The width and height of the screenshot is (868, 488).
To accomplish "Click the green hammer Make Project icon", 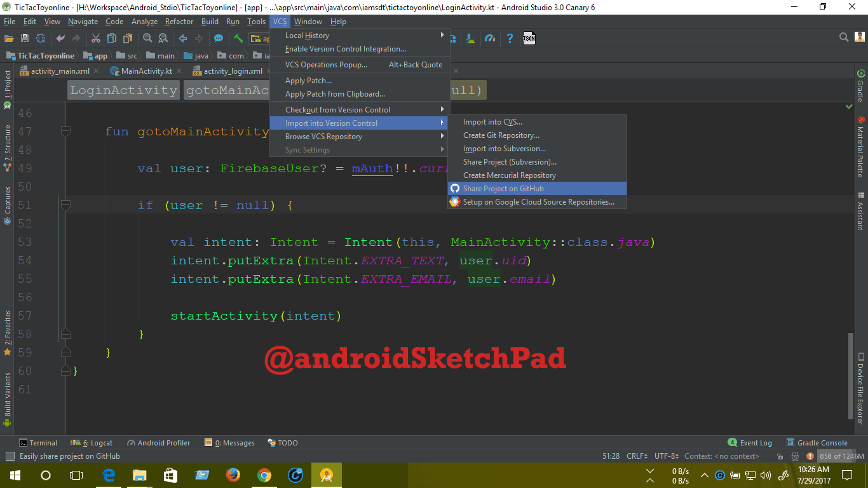I will pos(238,38).
